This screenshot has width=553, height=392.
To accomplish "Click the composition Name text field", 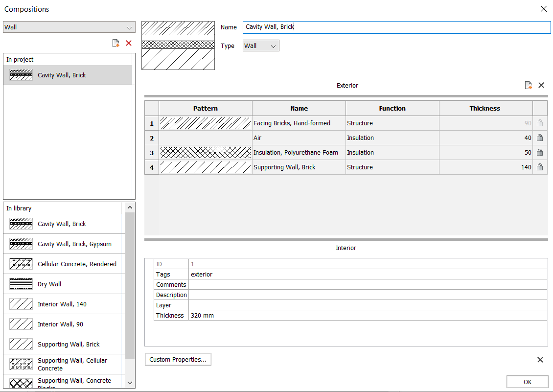I will 396,27.
